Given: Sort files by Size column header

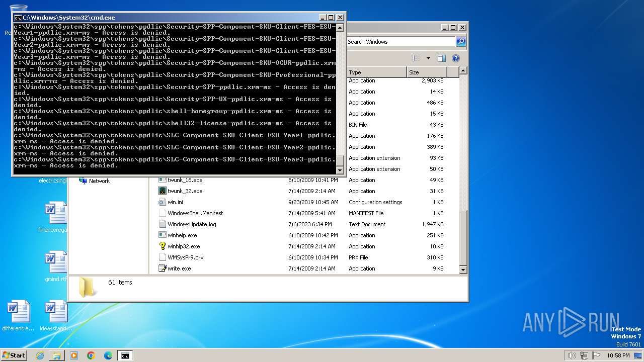Looking at the screenshot, I should coord(427,72).
